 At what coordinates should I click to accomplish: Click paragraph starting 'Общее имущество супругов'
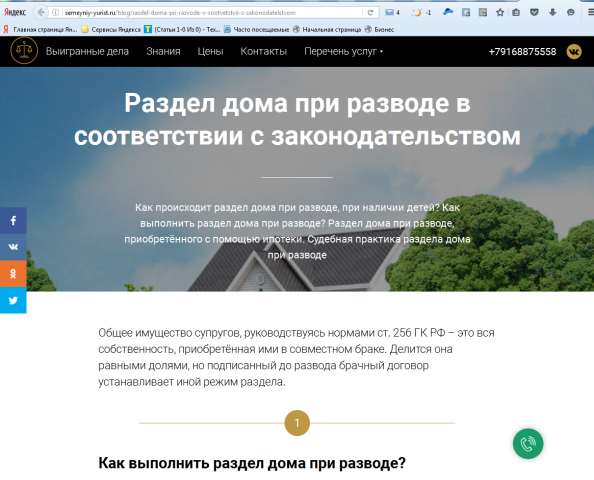pyautogui.click(x=296, y=357)
